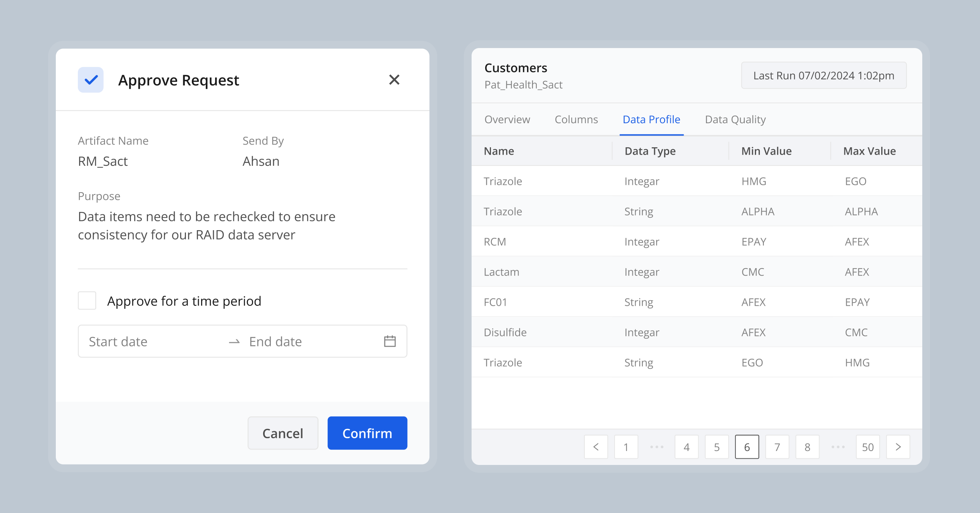Go to page 5
This screenshot has width=980, height=513.
717,447
